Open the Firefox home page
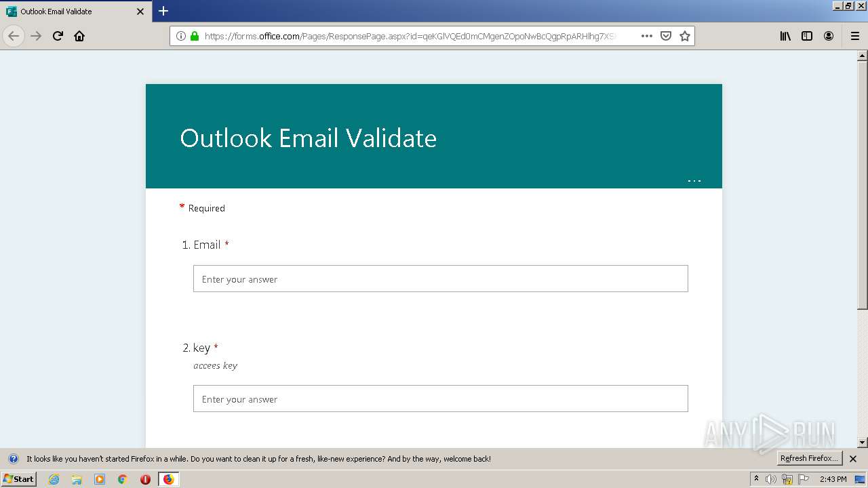The width and height of the screenshot is (868, 488). 79,36
